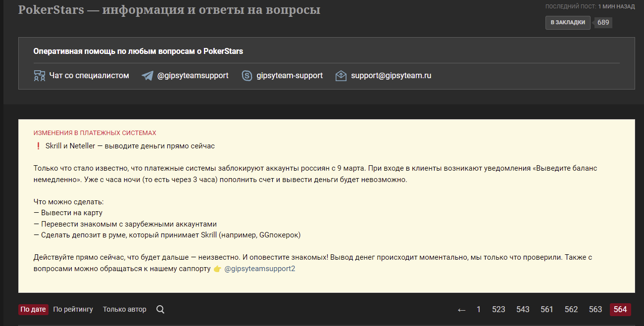
Task: Click the email envelope icon
Action: click(x=341, y=76)
